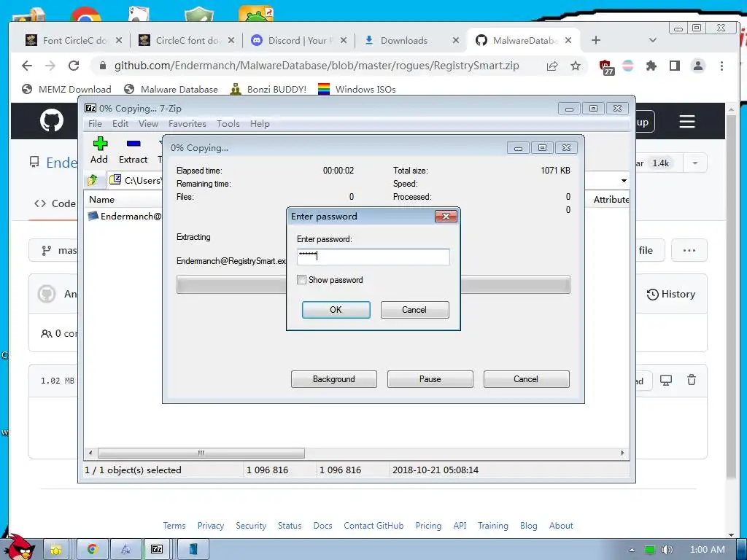Open the 7-Zip File menu
Image resolution: width=747 pixels, height=560 pixels.
95,124
